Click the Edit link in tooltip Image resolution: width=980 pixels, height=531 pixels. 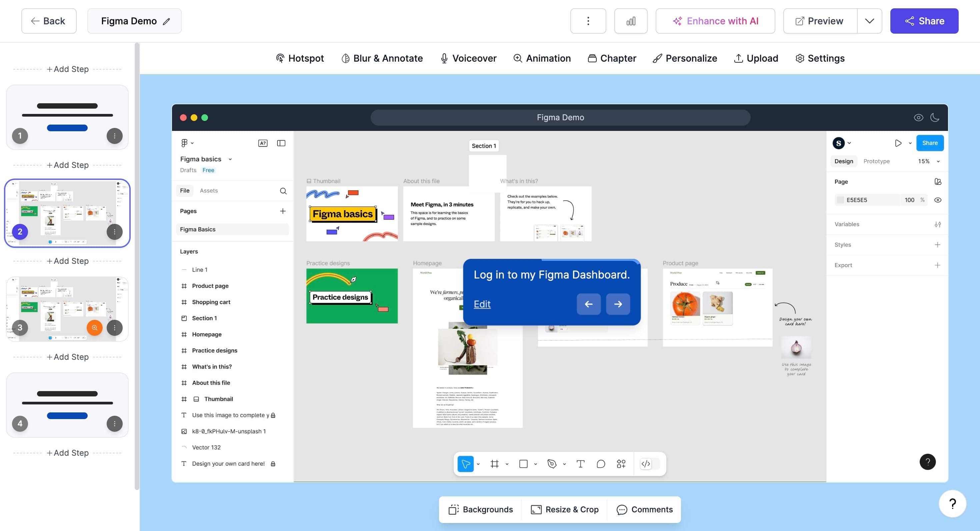(482, 304)
